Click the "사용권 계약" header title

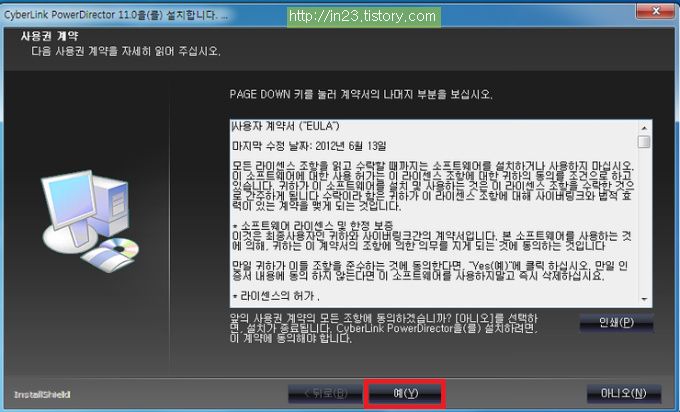click(x=49, y=36)
